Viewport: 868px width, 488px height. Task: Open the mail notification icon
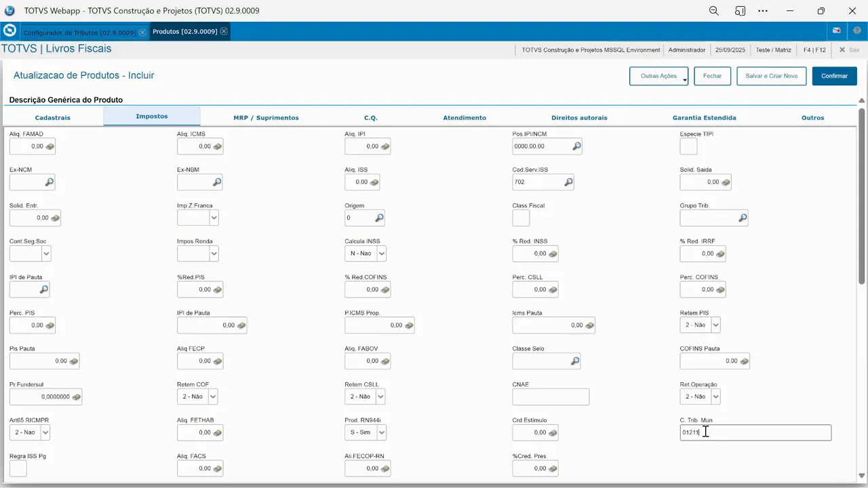836,30
